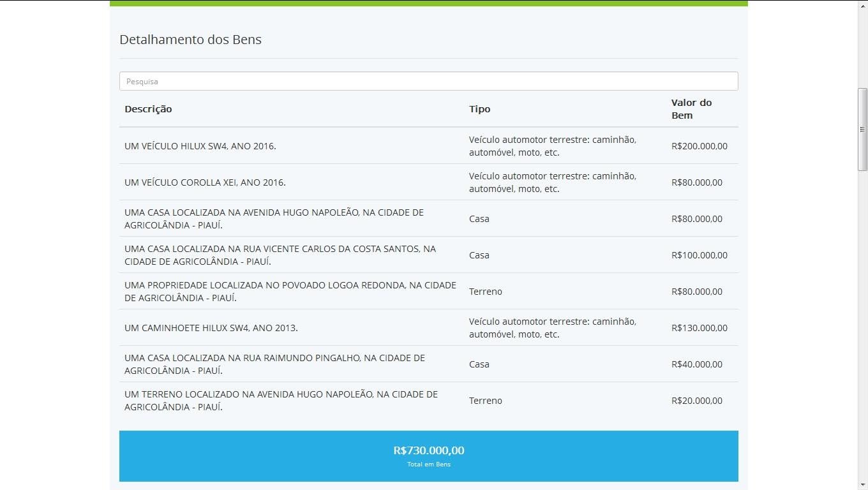Viewport: 868px width, 490px height.
Task: Click the R$200.000,00 value
Action: pos(700,146)
